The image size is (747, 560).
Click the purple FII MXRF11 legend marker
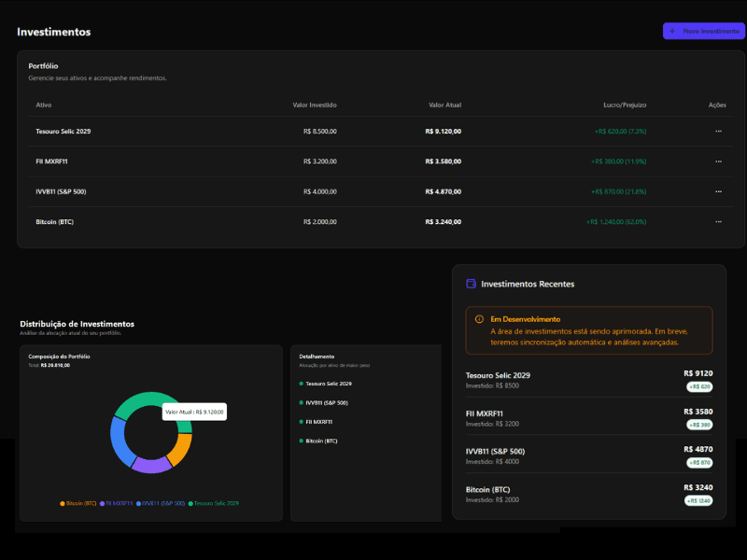click(102, 503)
